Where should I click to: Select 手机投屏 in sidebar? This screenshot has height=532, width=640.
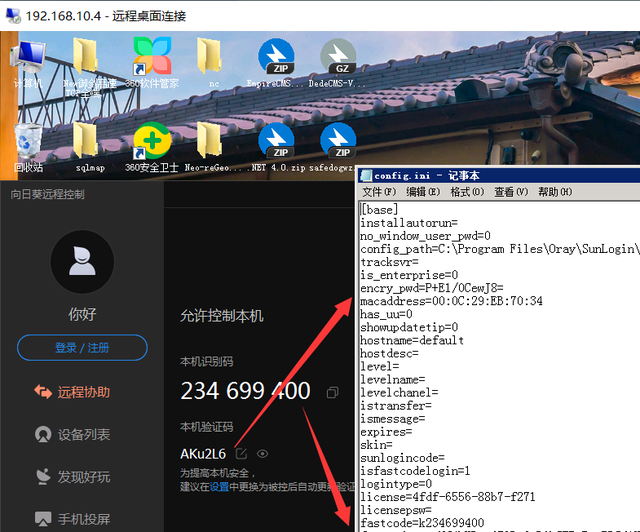[x=72, y=519]
